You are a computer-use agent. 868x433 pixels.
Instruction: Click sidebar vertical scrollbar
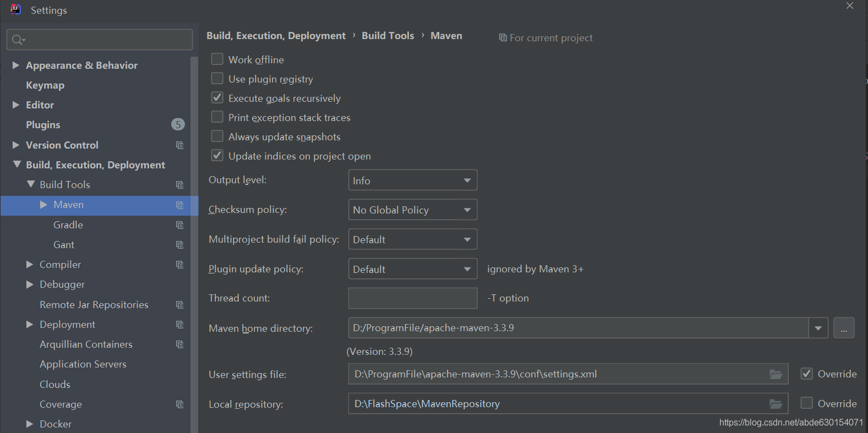(194, 245)
